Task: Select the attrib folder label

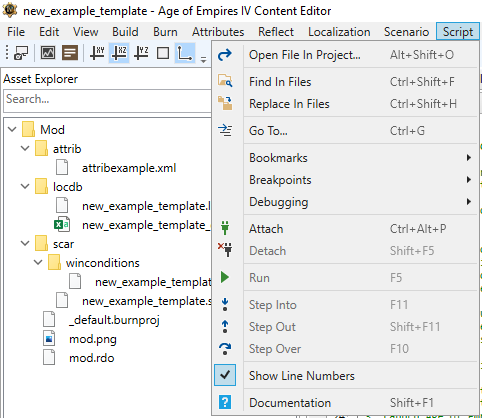Action: [x=67, y=149]
